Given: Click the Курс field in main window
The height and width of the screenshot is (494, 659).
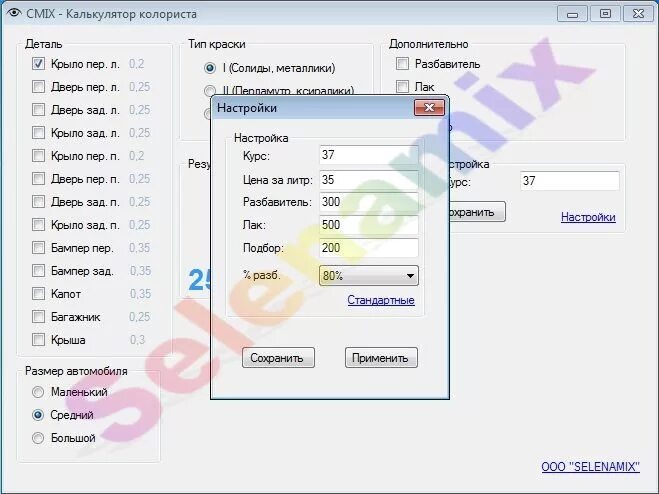Looking at the screenshot, I should (x=569, y=181).
